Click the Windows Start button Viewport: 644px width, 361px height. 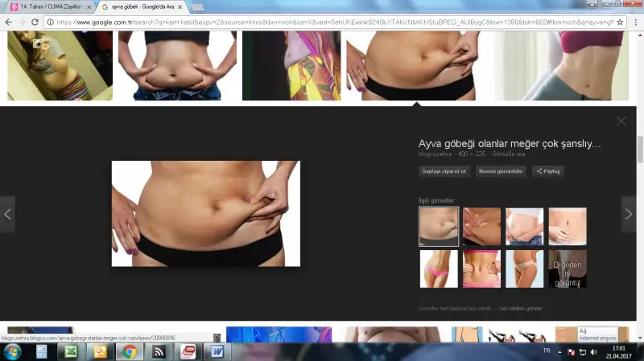point(13,351)
